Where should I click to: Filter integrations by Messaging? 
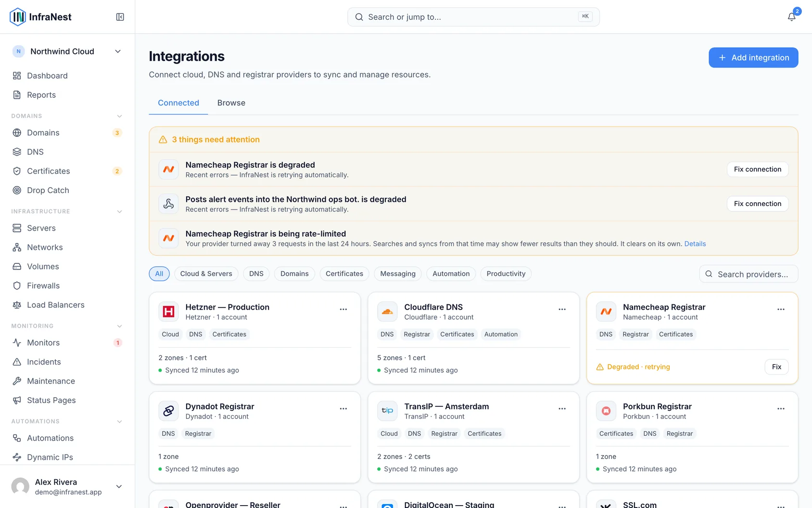[x=398, y=274]
